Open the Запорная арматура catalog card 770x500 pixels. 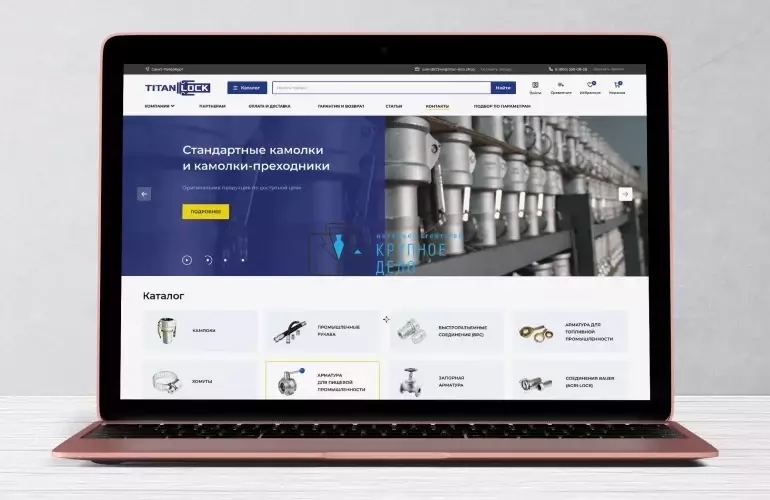coord(446,381)
